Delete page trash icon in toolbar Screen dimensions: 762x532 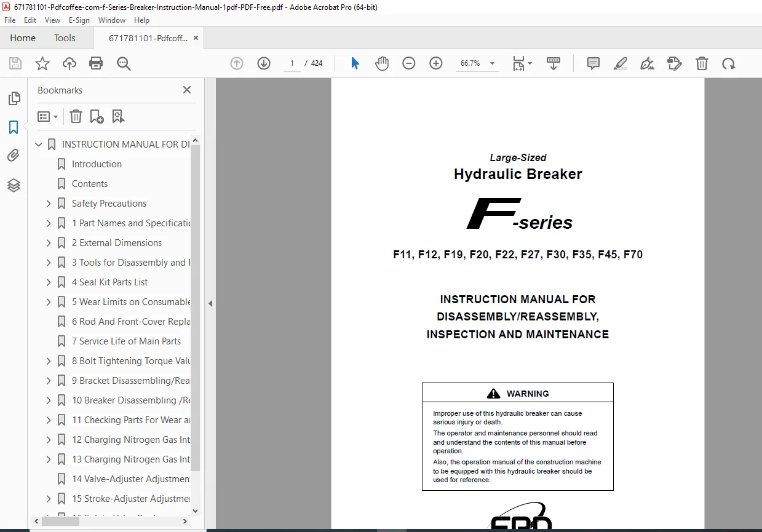(x=702, y=63)
